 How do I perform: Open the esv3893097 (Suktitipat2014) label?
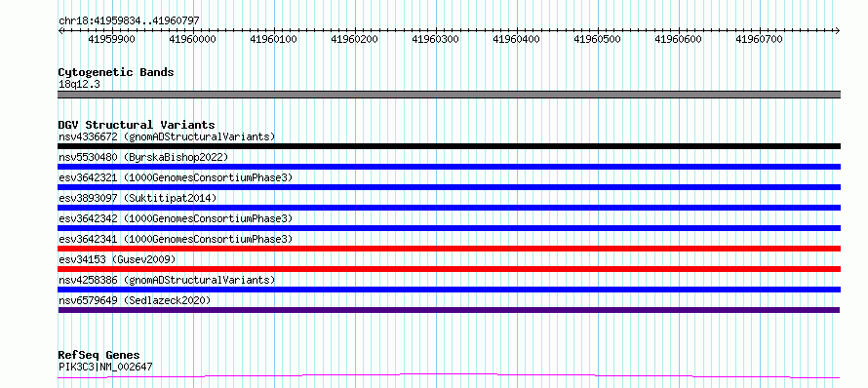[x=138, y=198]
